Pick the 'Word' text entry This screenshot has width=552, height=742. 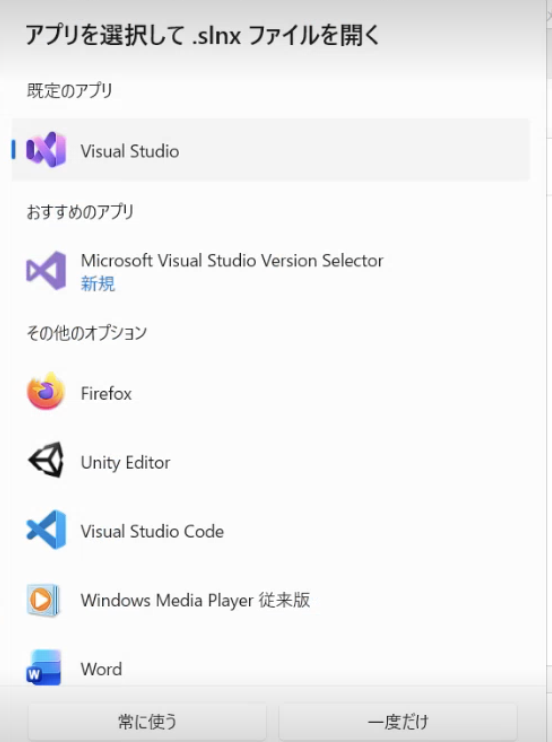[101, 669]
